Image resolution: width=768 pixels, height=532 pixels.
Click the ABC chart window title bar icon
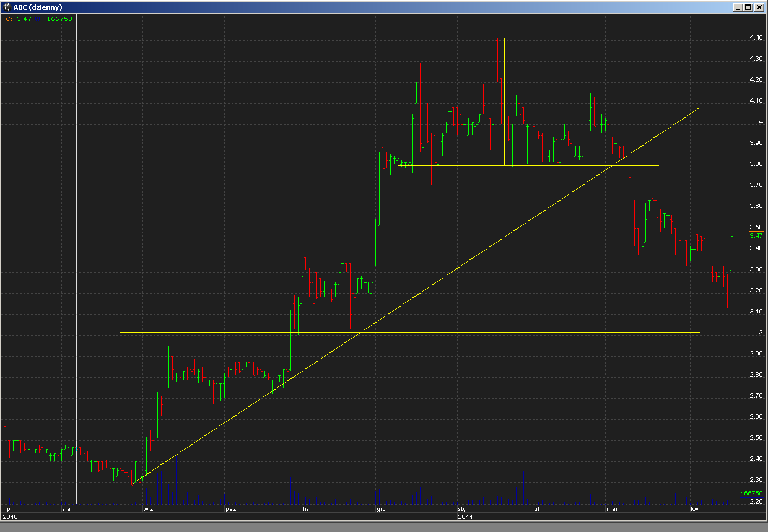tap(7, 7)
